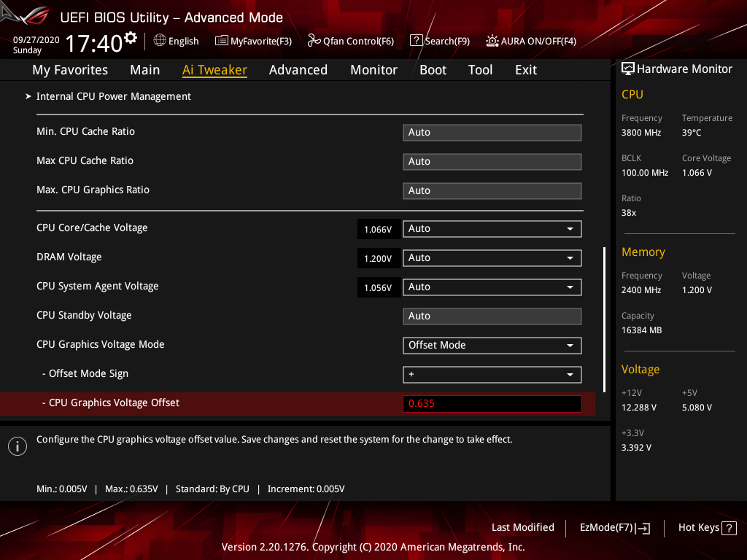Go to the Advanced tab

[x=298, y=70]
